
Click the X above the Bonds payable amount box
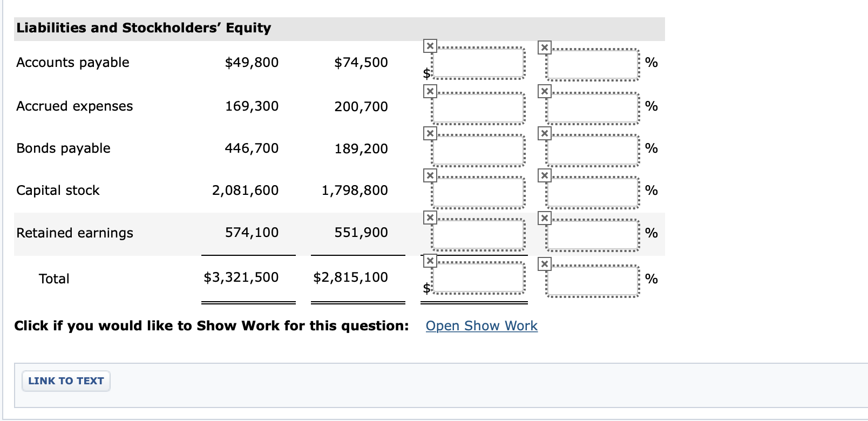[429, 132]
